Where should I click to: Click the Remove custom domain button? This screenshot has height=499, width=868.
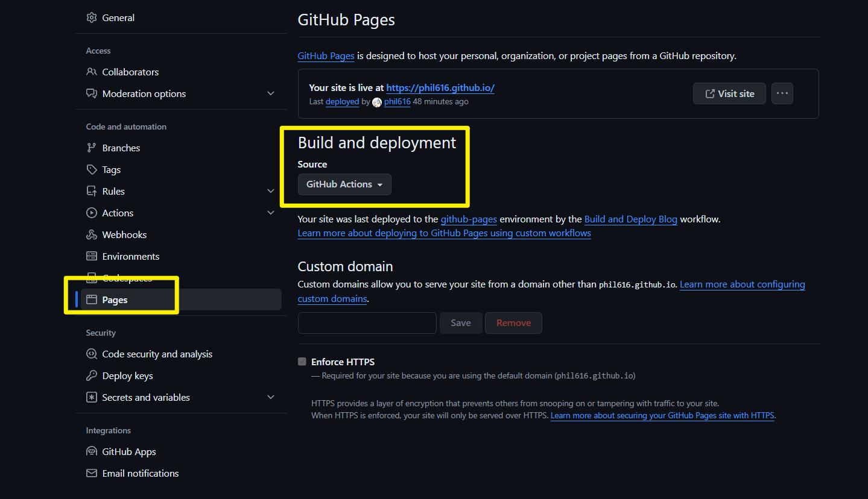coord(513,323)
